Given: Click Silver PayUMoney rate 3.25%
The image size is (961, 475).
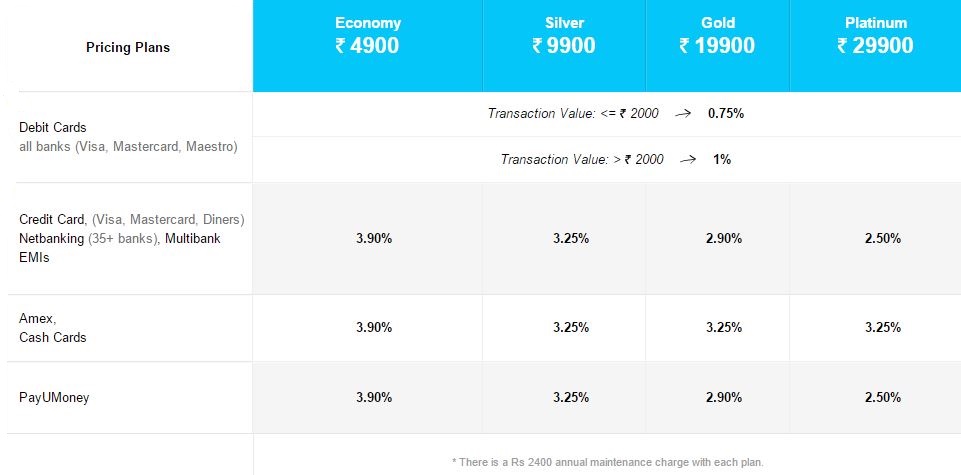Looking at the screenshot, I should (x=571, y=397).
